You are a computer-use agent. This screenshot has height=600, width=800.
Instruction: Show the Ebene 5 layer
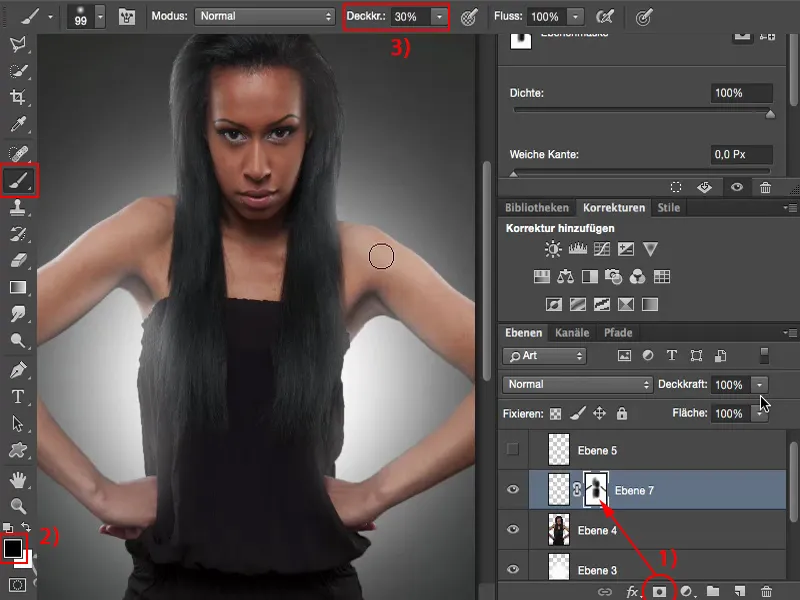(x=512, y=447)
